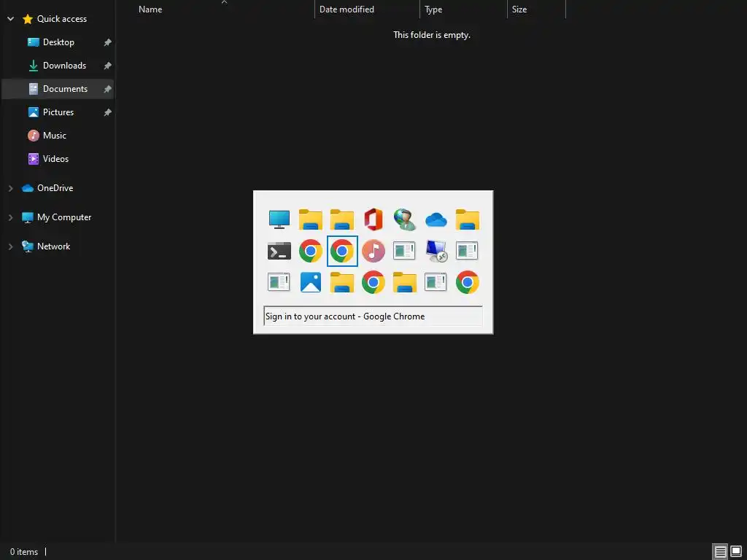Select the Microsoft Office icon in task switcher
Screen dimensions: 747x560
(373, 219)
